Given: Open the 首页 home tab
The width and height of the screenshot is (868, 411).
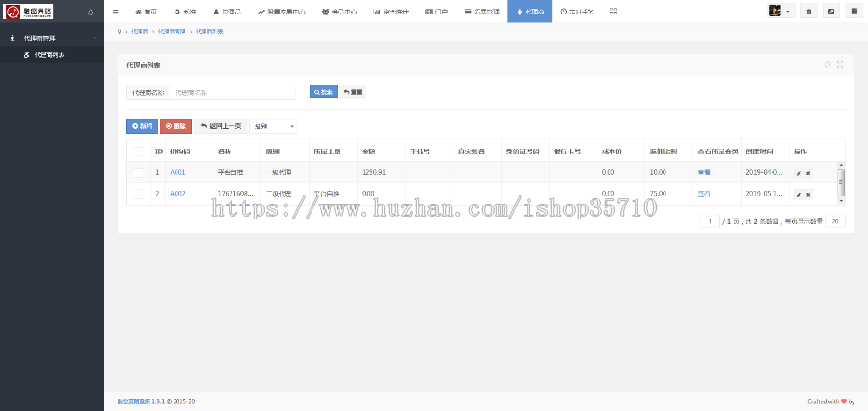Looking at the screenshot, I should pyautogui.click(x=147, y=11).
